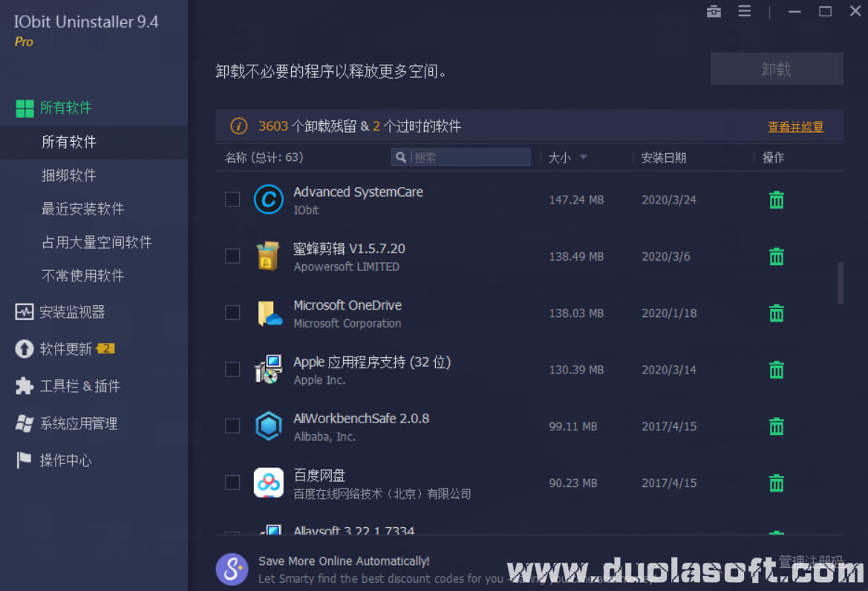Open 软件更新 section
Screen dimensions: 868x591
pyautogui.click(x=65, y=349)
